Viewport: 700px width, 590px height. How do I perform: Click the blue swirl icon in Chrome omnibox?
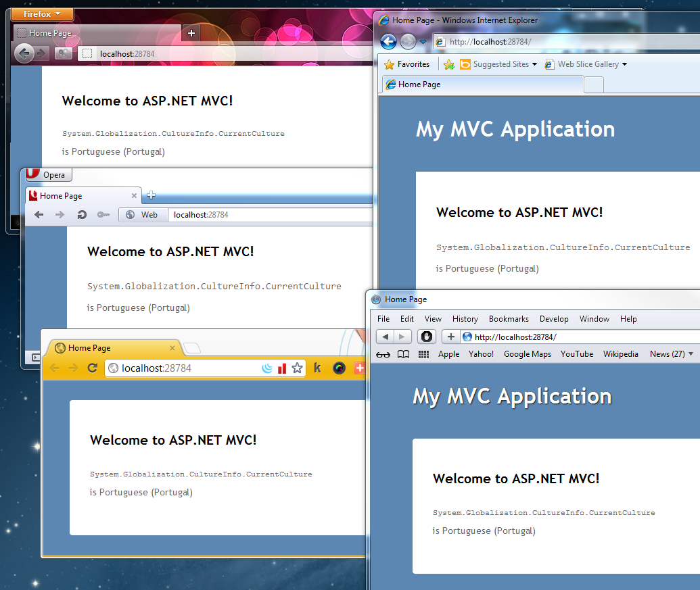coord(267,368)
